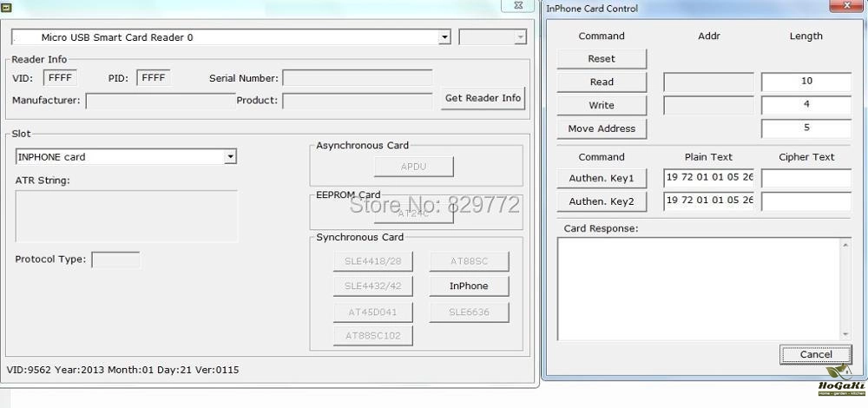Click the AT24C EEPROM card button
The width and height of the screenshot is (868, 408).
413,214
